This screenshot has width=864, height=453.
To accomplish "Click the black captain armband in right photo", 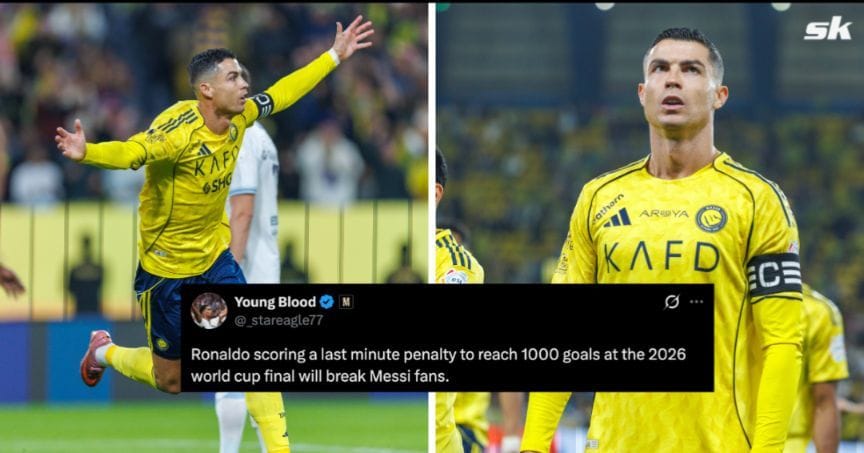I will coord(774,275).
